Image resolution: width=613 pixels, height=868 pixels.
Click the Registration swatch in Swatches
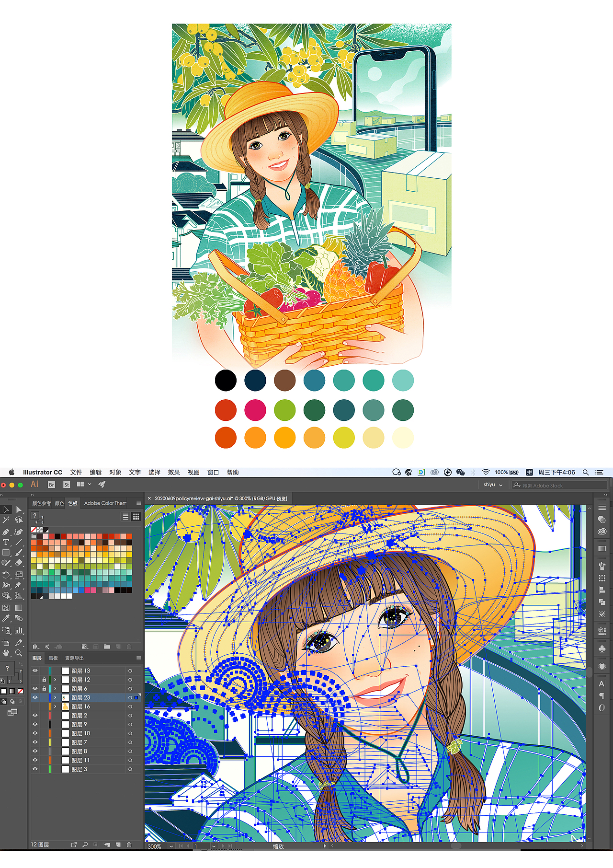tap(40, 530)
